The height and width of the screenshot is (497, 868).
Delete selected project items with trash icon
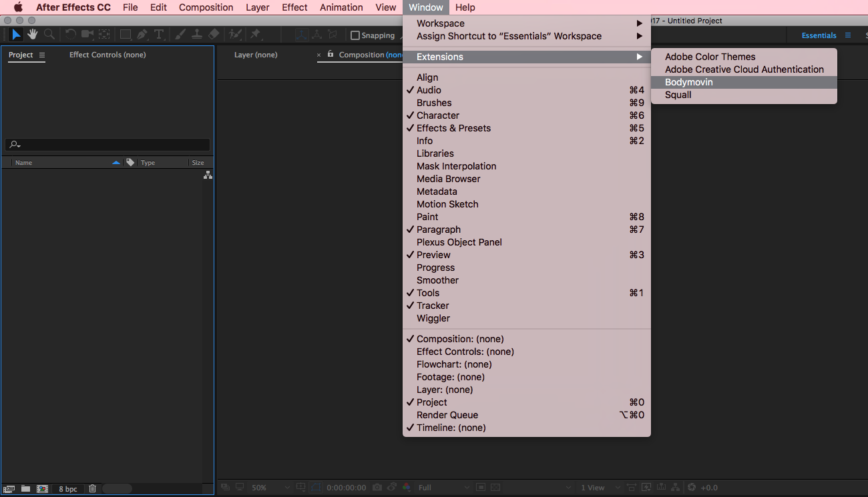[92, 488]
